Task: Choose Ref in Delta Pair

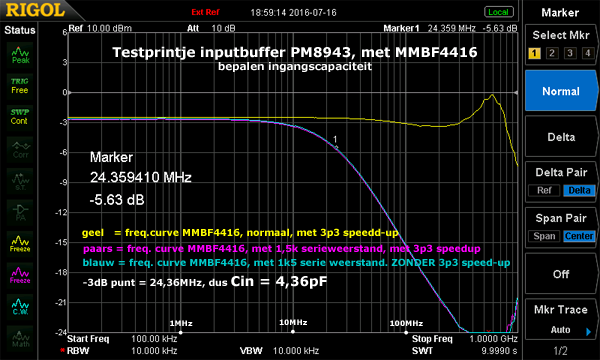Action: pyautogui.click(x=544, y=190)
